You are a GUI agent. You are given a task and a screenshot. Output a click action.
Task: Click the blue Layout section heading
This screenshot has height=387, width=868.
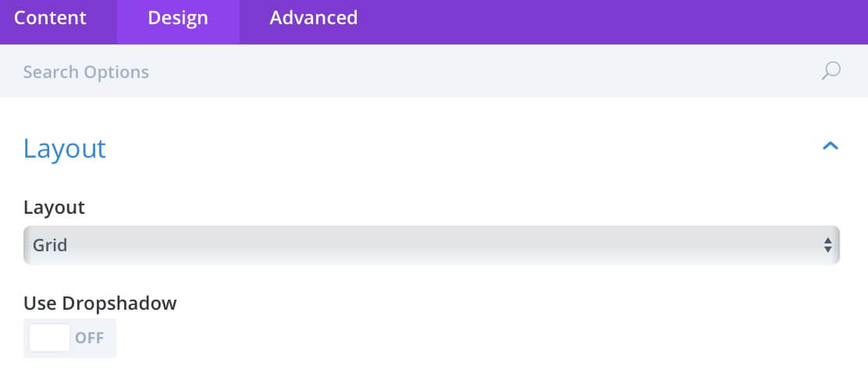tap(64, 148)
